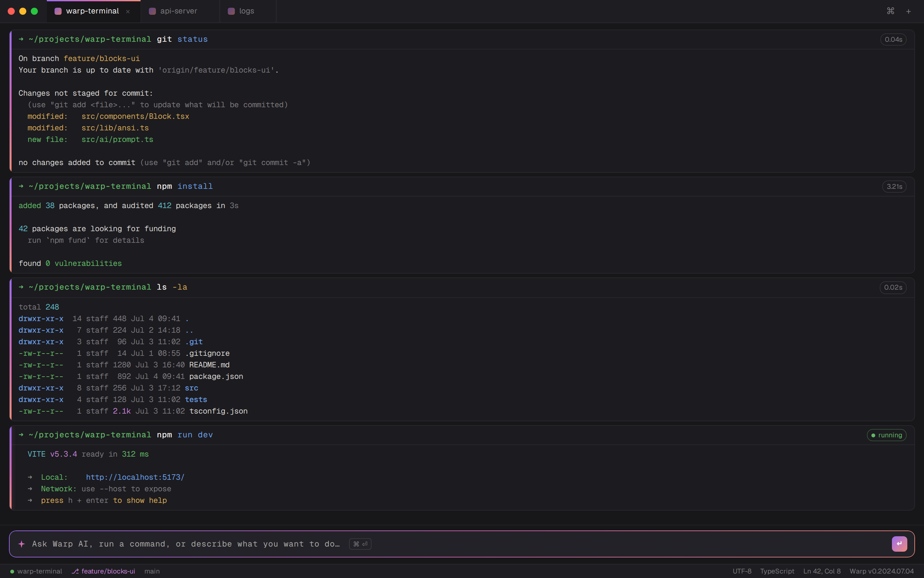Screen dimensions: 924x578
Task: Click UTF-8 encoding in status bar
Action: [742, 571]
